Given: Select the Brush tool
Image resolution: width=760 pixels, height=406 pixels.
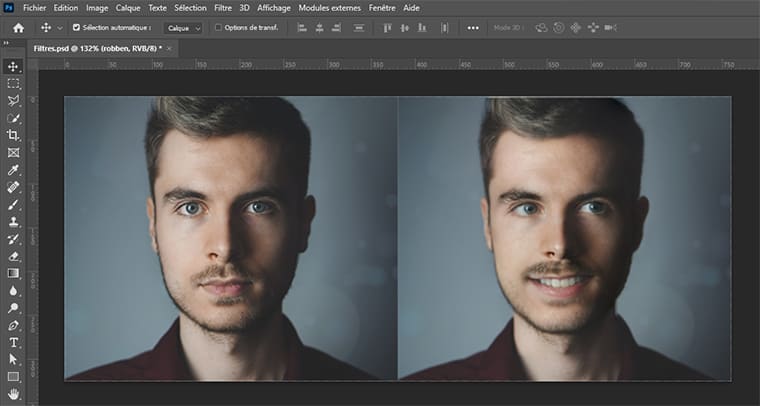Looking at the screenshot, I should point(13,204).
